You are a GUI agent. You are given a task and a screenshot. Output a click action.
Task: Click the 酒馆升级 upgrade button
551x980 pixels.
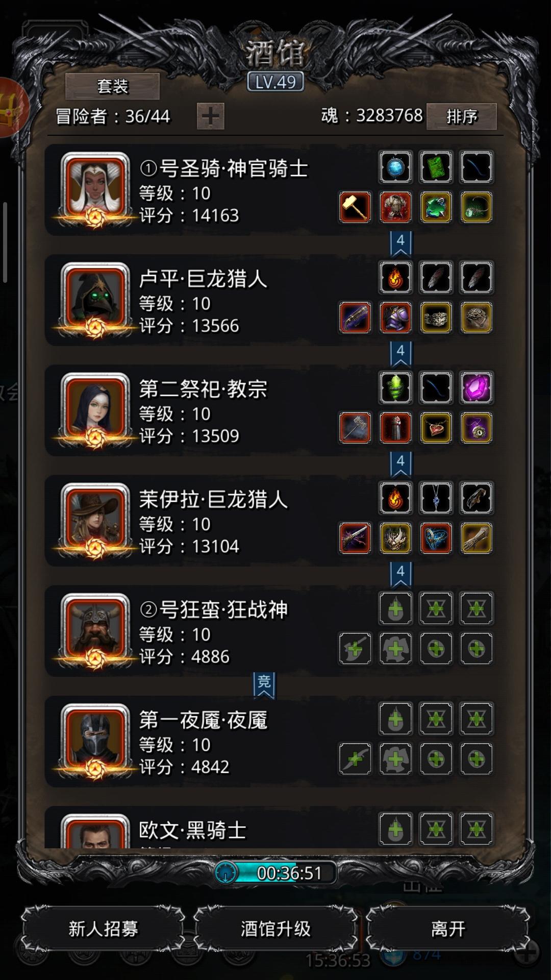(x=275, y=928)
